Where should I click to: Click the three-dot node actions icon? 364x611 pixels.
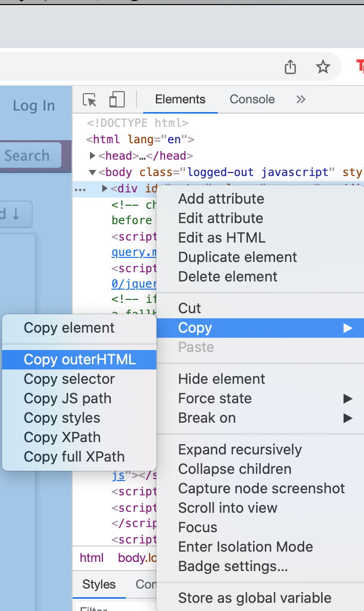coord(80,189)
